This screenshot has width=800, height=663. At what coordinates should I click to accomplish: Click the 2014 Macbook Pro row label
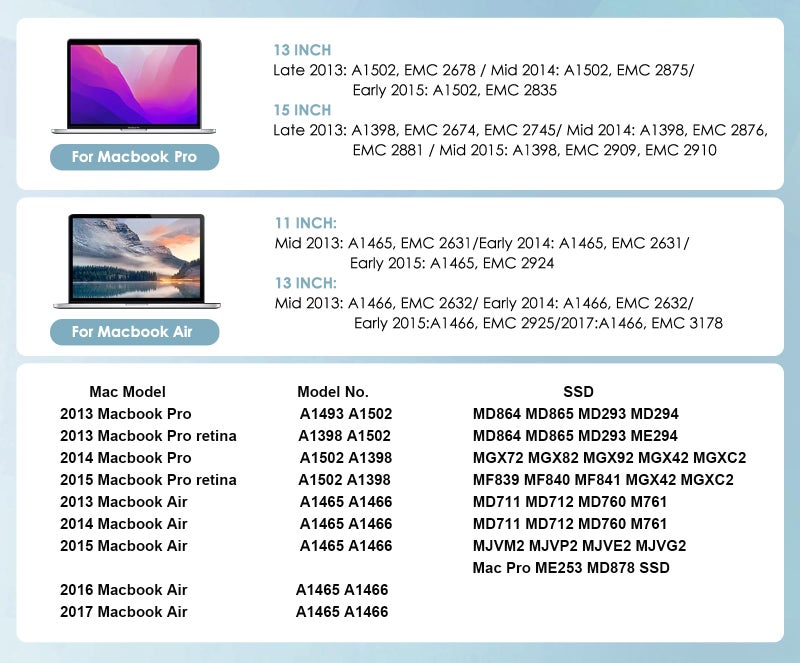pyautogui.click(x=126, y=458)
